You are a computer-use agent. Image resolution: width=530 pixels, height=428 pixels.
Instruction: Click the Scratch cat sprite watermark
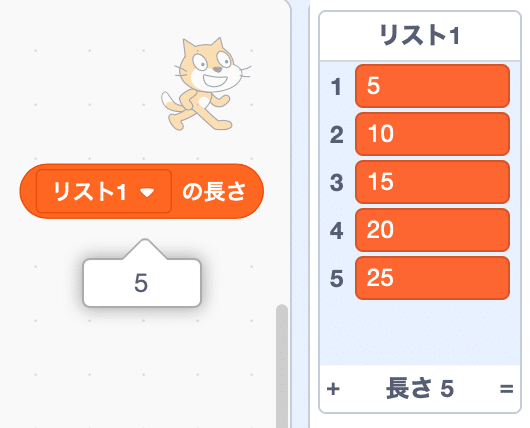pos(206,84)
